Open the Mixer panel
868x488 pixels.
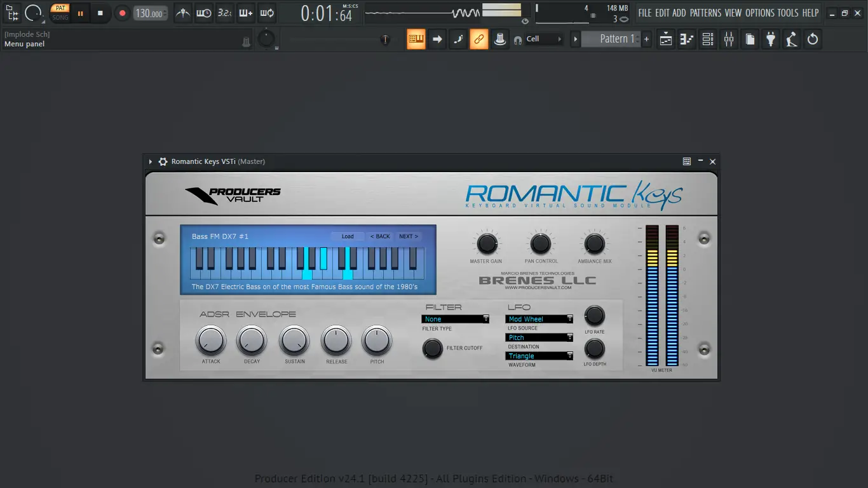pyautogui.click(x=729, y=39)
